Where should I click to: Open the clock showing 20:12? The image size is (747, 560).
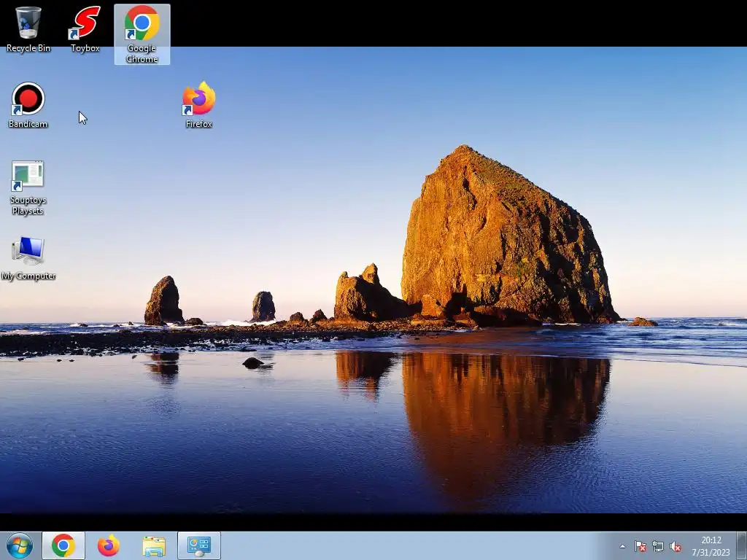(711, 546)
